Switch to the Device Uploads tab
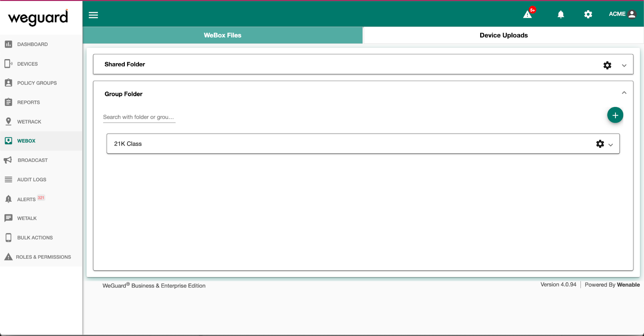This screenshot has width=644, height=336. click(504, 35)
